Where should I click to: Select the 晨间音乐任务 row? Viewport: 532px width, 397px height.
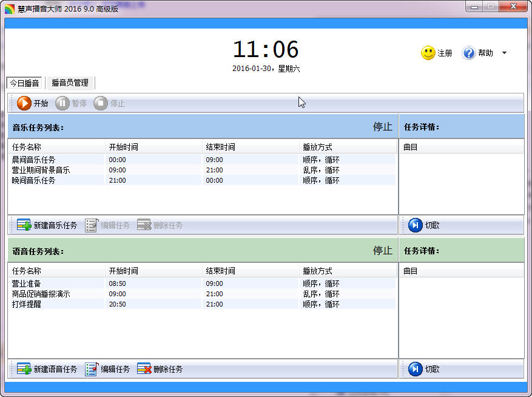(34, 160)
